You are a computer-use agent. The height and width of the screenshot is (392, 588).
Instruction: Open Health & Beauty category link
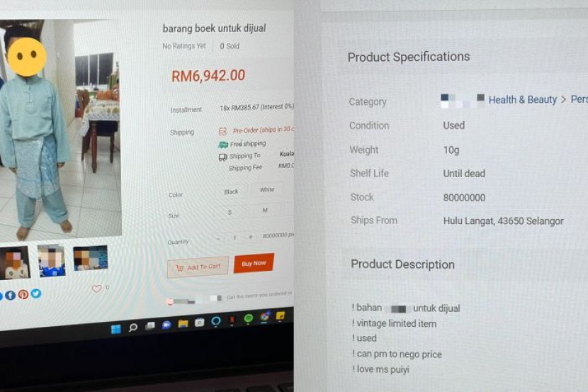click(522, 100)
